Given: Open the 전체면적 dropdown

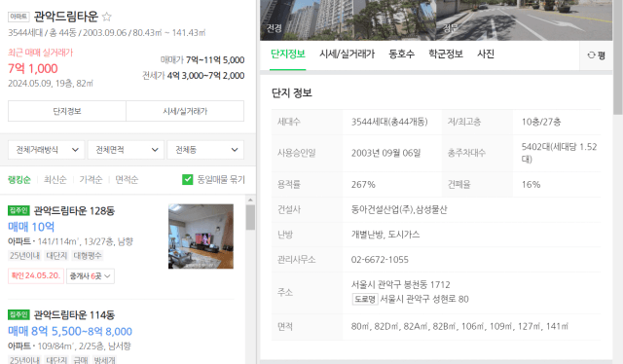Looking at the screenshot, I should (x=126, y=150).
